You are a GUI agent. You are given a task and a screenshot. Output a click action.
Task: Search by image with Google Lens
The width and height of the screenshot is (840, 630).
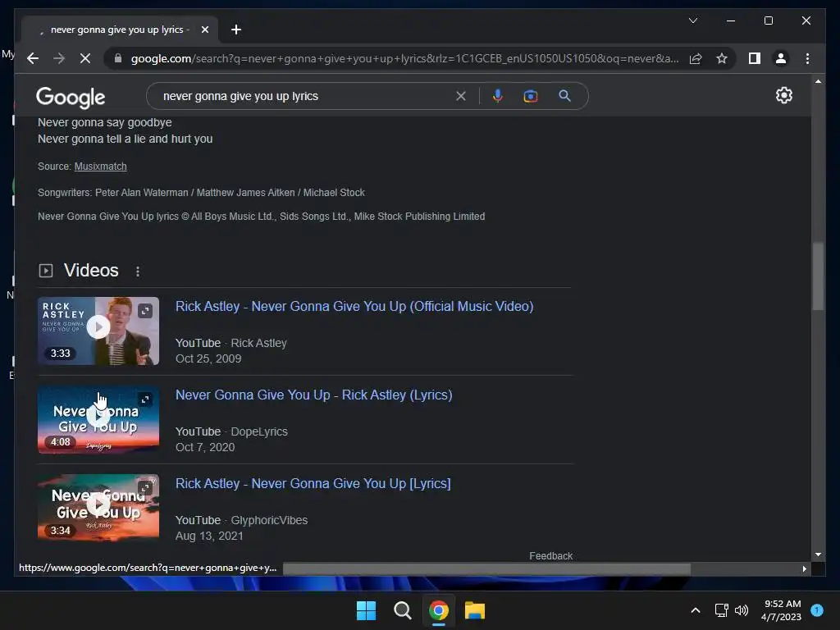tap(531, 96)
